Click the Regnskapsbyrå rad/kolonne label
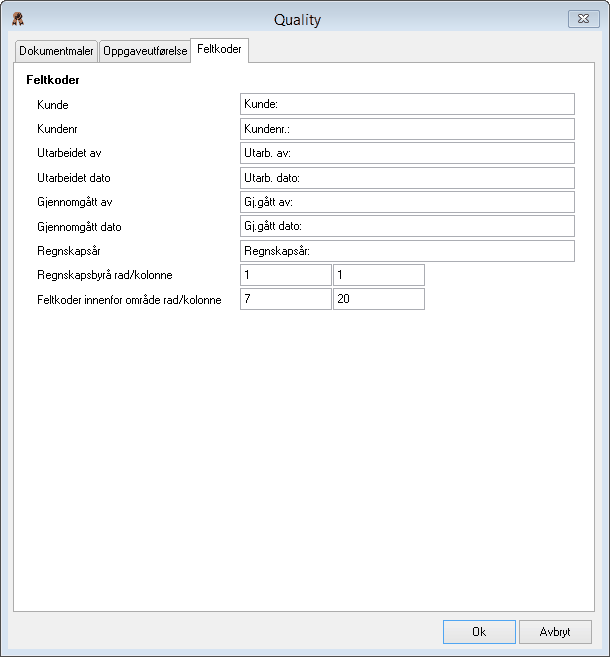Viewport: 610px width, 657px height. [105, 275]
